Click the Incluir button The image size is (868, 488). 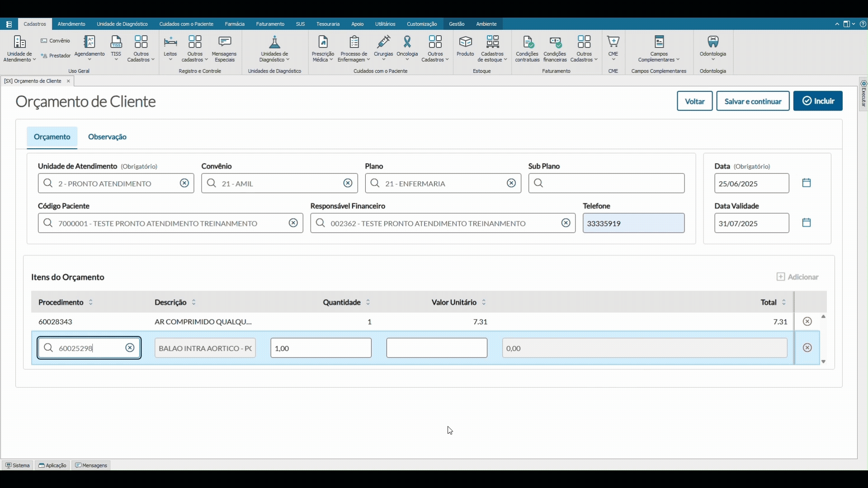pyautogui.click(x=817, y=101)
